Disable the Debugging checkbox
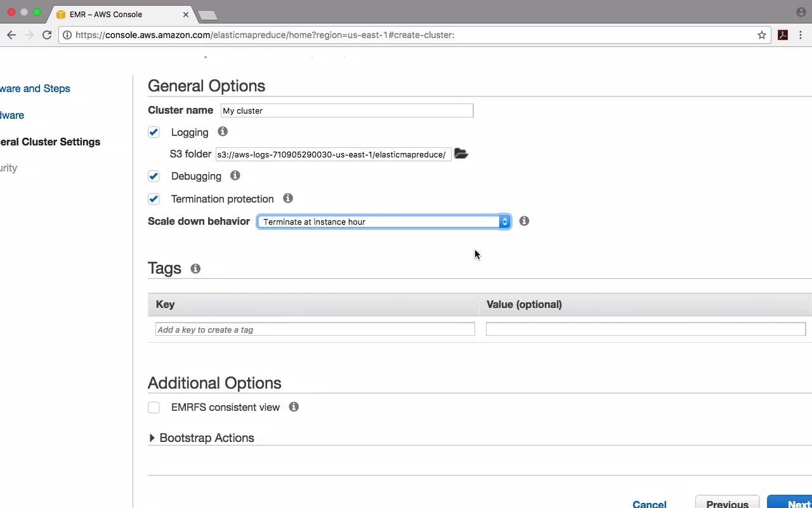 click(154, 176)
